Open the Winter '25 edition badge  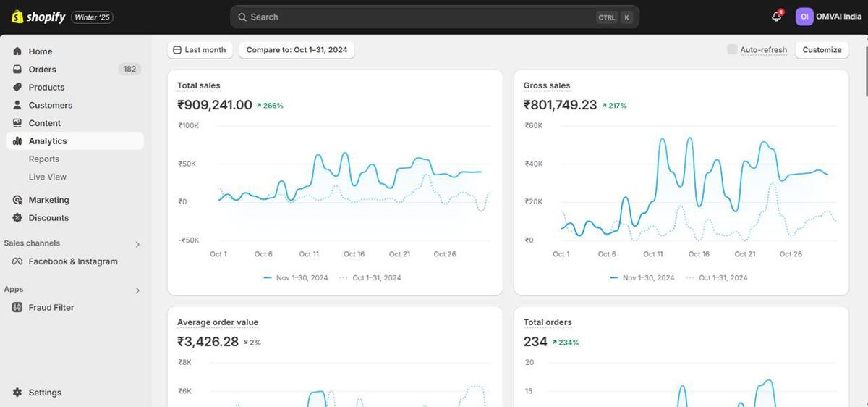tap(92, 17)
